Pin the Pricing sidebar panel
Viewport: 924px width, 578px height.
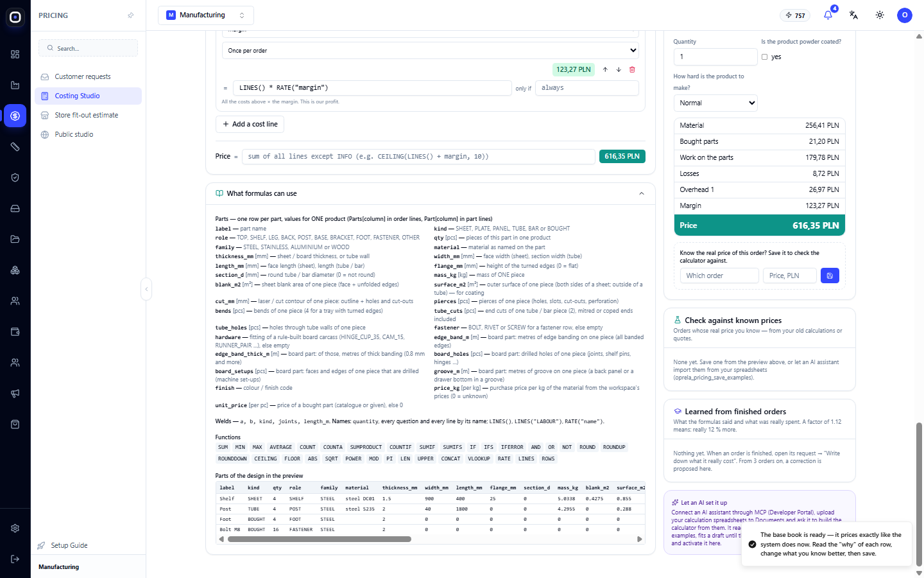[131, 15]
